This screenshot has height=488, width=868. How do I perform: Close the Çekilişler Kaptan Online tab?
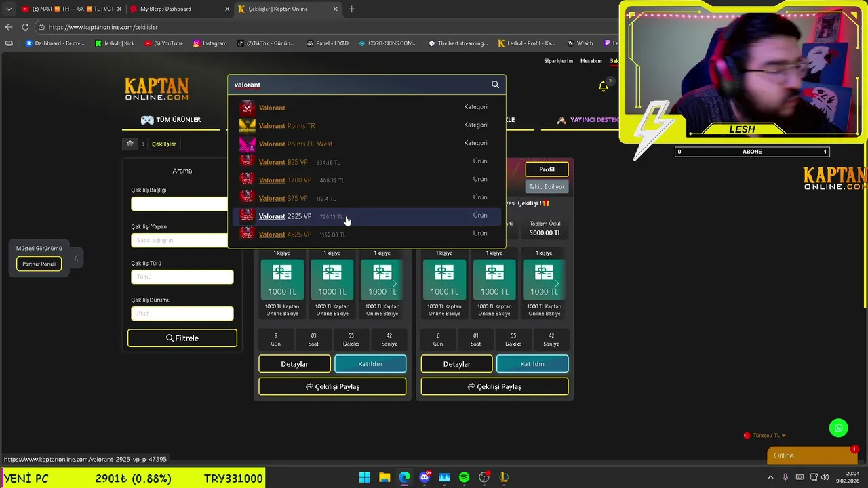pos(335,9)
